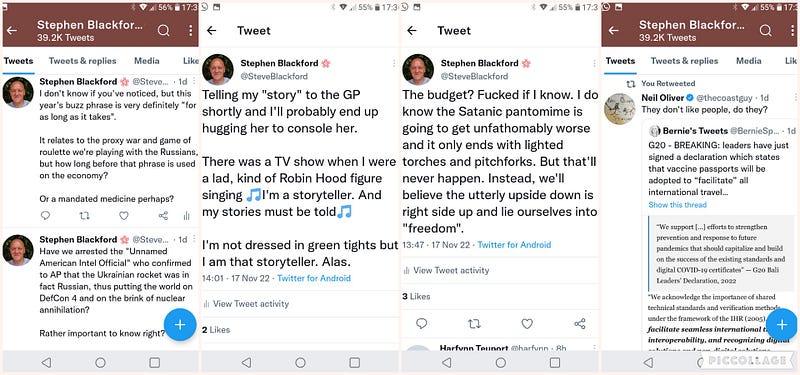Like the "for as long as it takes" tweet

(x=124, y=216)
